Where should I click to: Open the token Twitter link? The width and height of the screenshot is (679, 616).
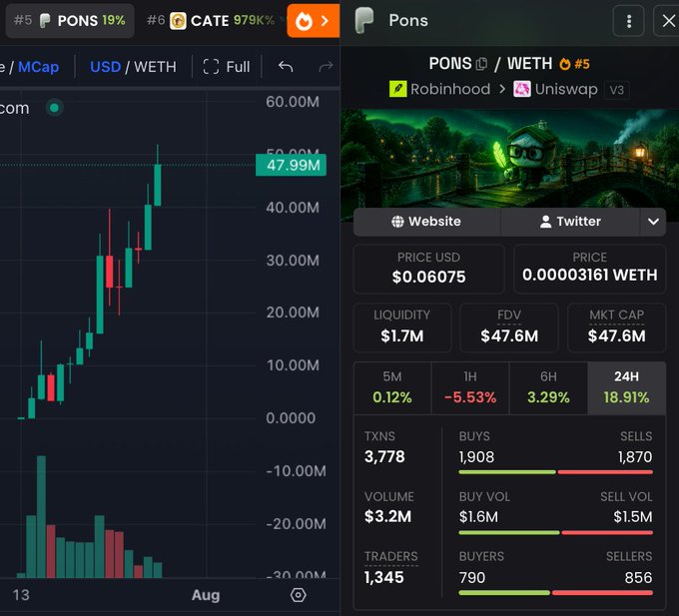click(x=570, y=222)
